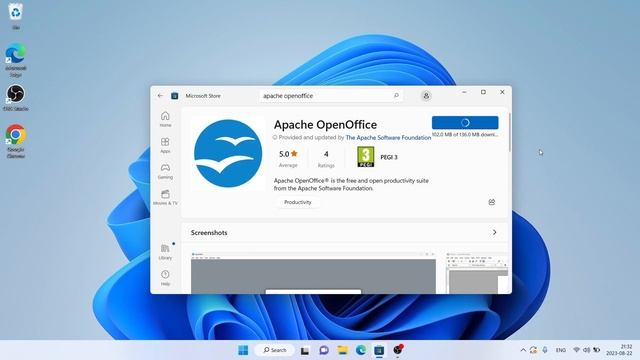Select Google Chrome desktop shortcut
This screenshot has width=640, height=360.
[x=16, y=140]
